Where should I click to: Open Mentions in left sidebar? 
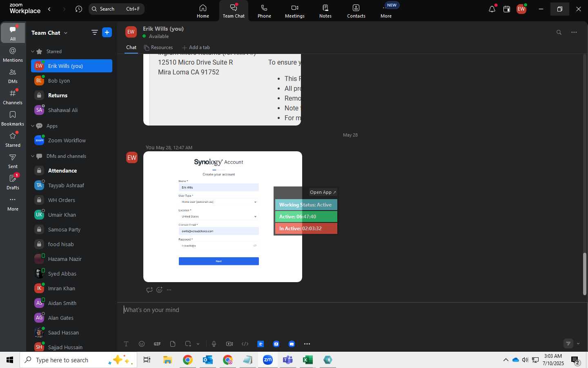click(13, 54)
